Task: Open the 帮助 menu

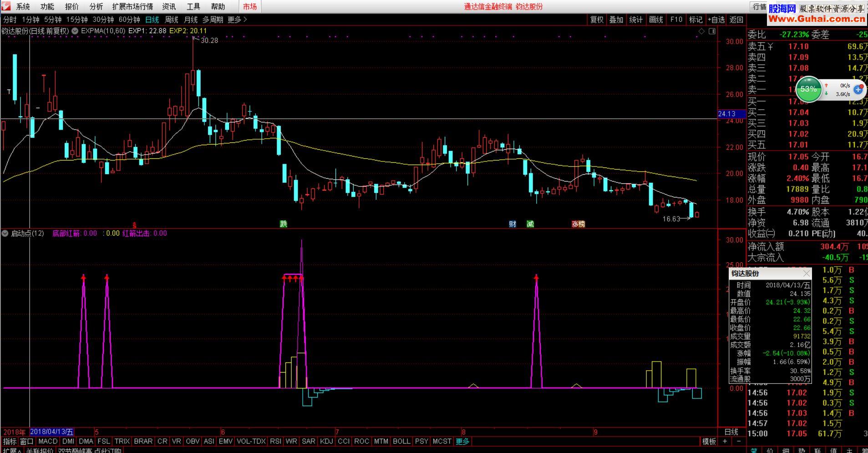Action: pos(218,6)
